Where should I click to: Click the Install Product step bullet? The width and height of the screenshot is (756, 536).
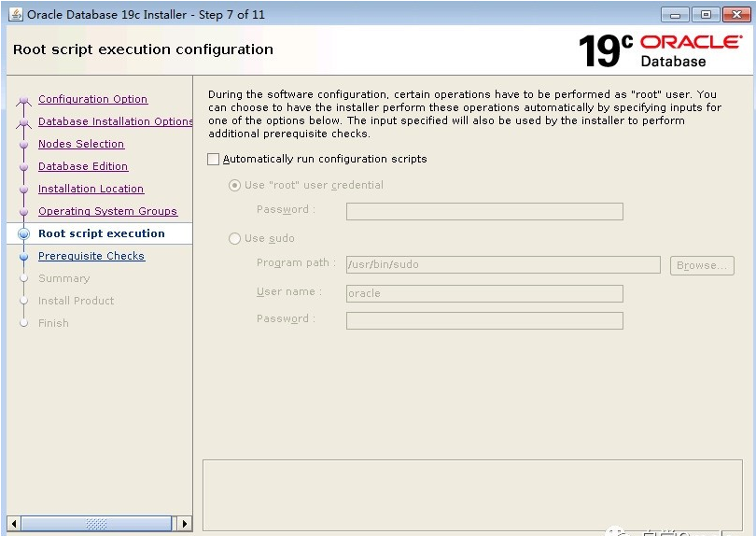(23, 301)
